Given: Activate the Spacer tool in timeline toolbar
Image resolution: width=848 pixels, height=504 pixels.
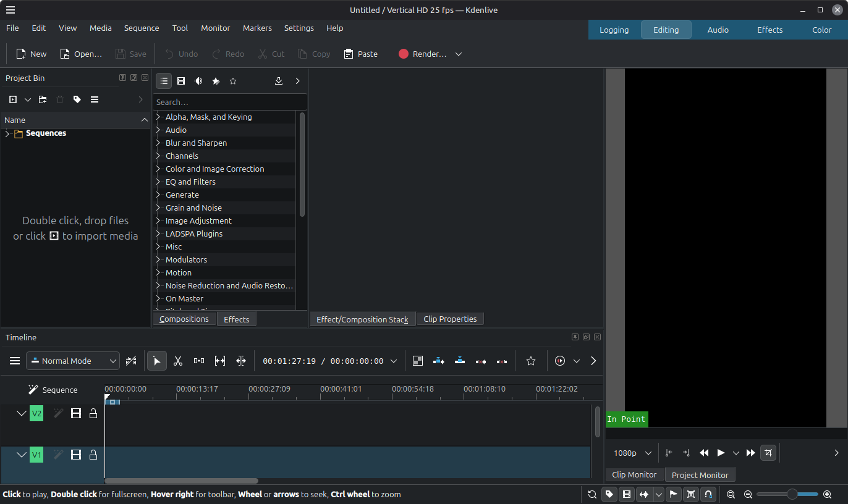Looking at the screenshot, I should [x=199, y=361].
